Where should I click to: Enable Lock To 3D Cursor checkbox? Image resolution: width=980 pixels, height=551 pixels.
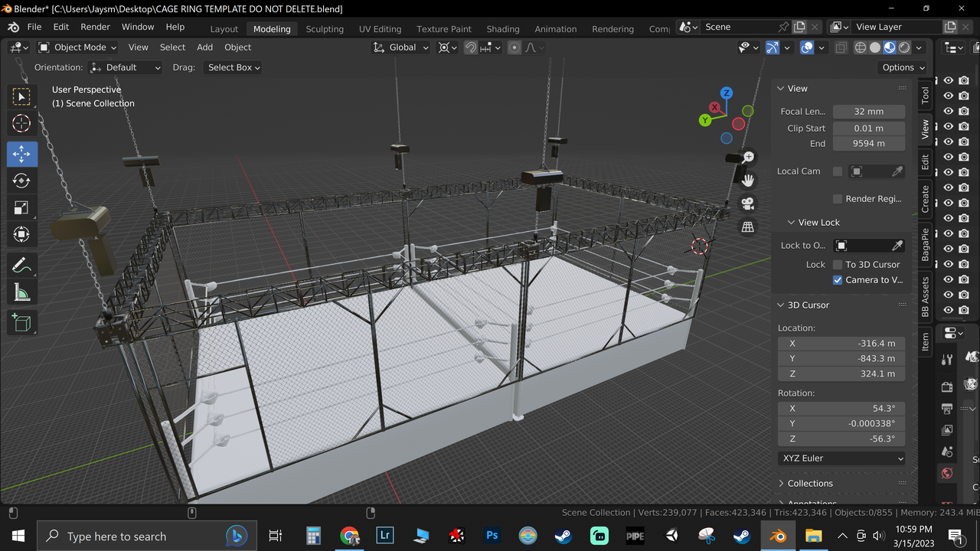838,265
